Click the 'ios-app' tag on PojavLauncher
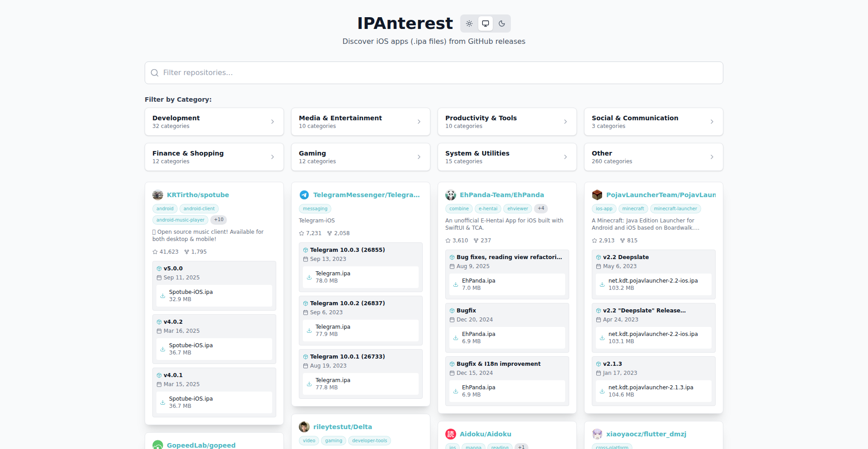 point(604,208)
